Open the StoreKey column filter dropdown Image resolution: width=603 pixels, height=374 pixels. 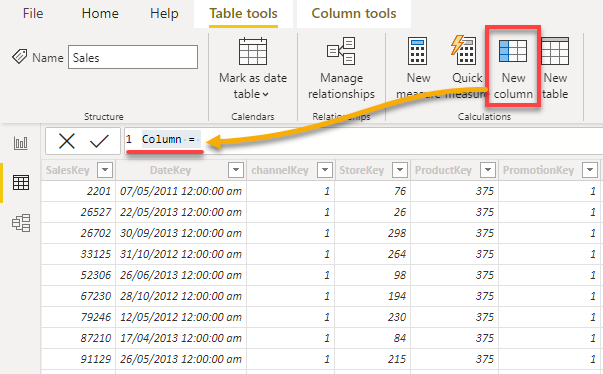(400, 170)
